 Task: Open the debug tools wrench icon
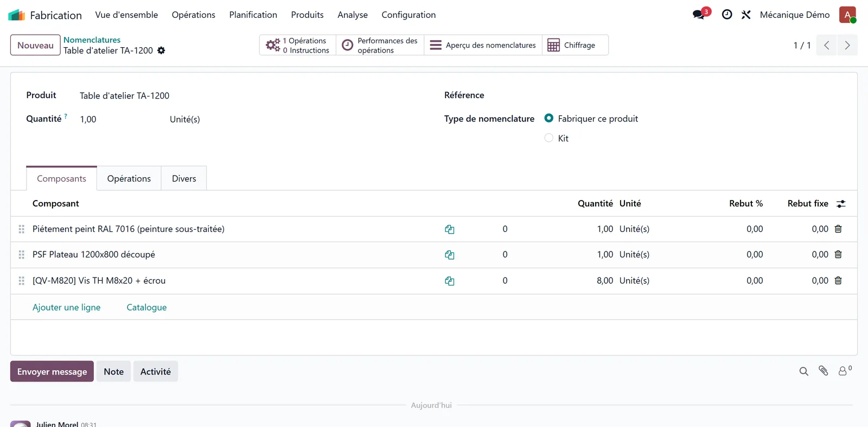pyautogui.click(x=746, y=15)
